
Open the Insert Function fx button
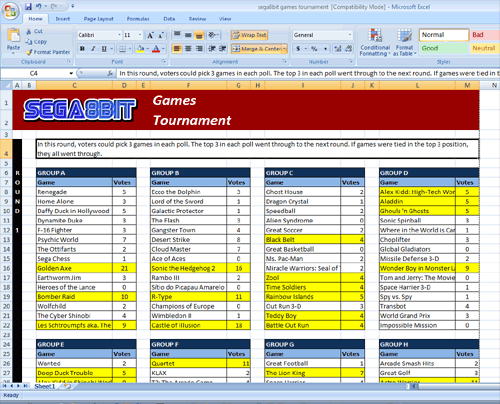[x=110, y=73]
